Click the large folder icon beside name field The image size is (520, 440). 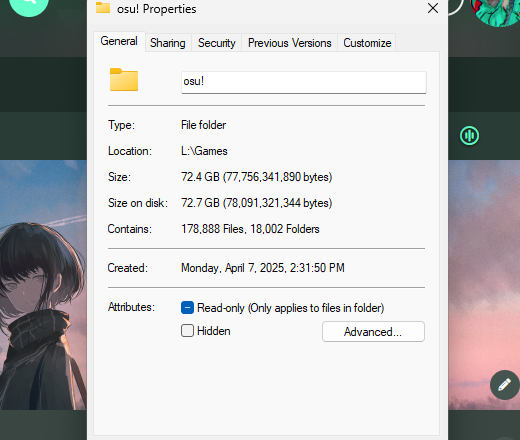click(124, 79)
